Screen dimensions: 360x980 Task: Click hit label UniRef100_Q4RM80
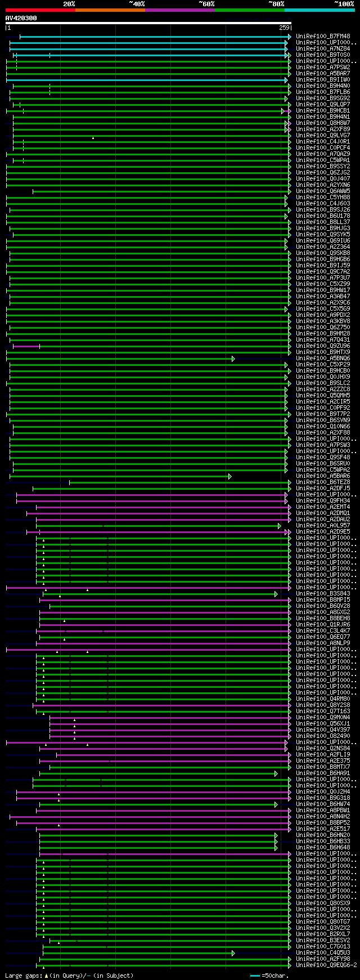[x=323, y=699]
